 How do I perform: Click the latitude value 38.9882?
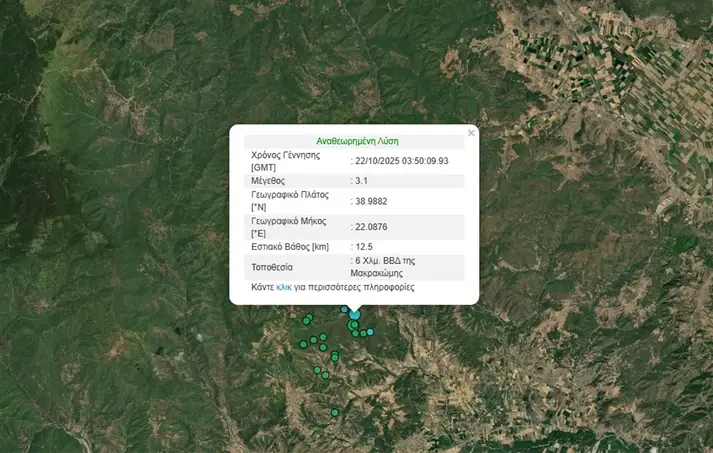(371, 201)
